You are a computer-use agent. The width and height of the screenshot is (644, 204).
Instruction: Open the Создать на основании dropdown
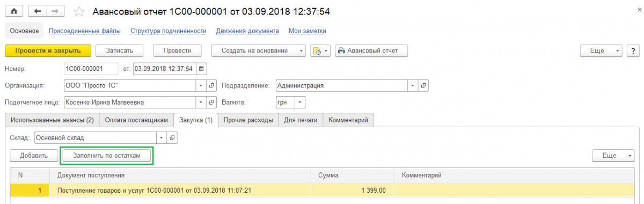point(259,50)
